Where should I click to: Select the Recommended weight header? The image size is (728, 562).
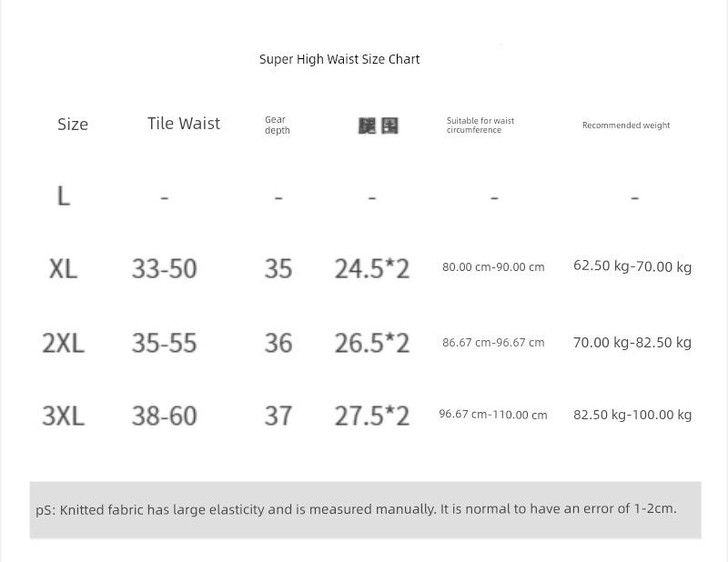626,125
